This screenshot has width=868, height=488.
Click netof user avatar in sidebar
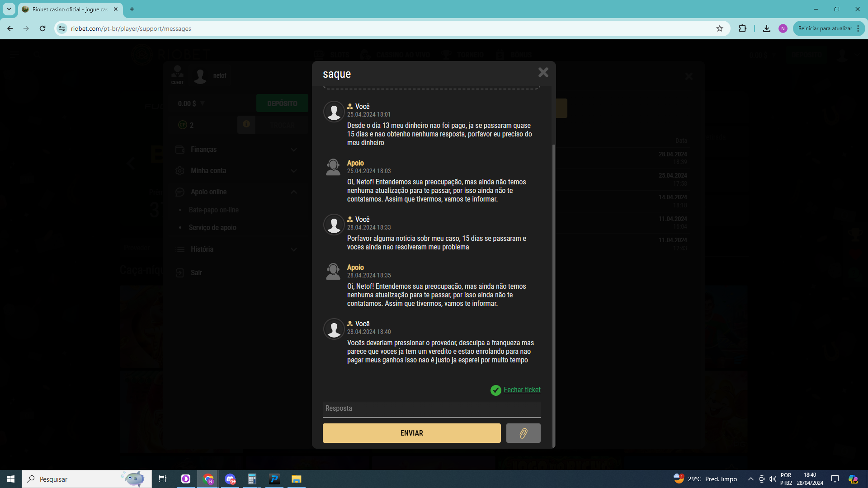pyautogui.click(x=200, y=76)
